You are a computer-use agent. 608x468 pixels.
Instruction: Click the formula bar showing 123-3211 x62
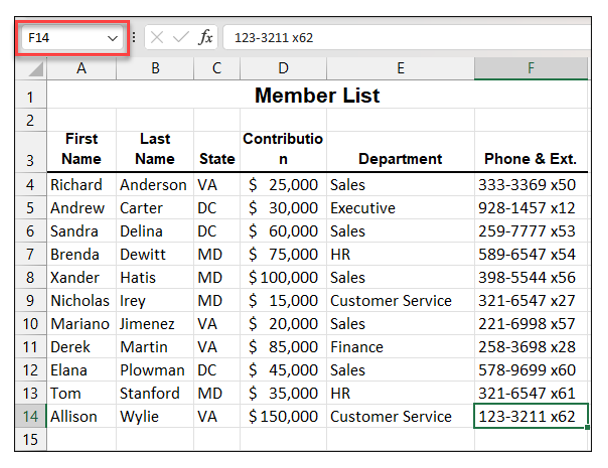tap(406, 38)
